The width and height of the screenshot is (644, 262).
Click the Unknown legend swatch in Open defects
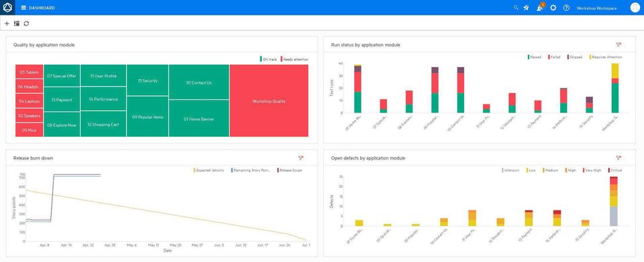tap(503, 170)
